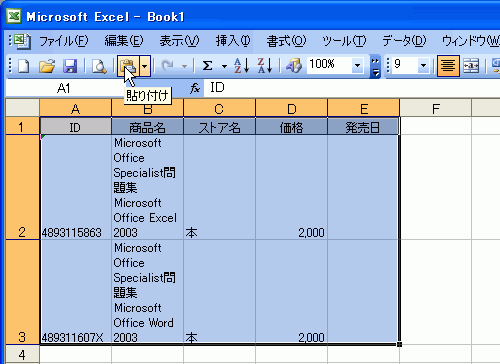Toggle the Center alignment button

click(x=448, y=66)
